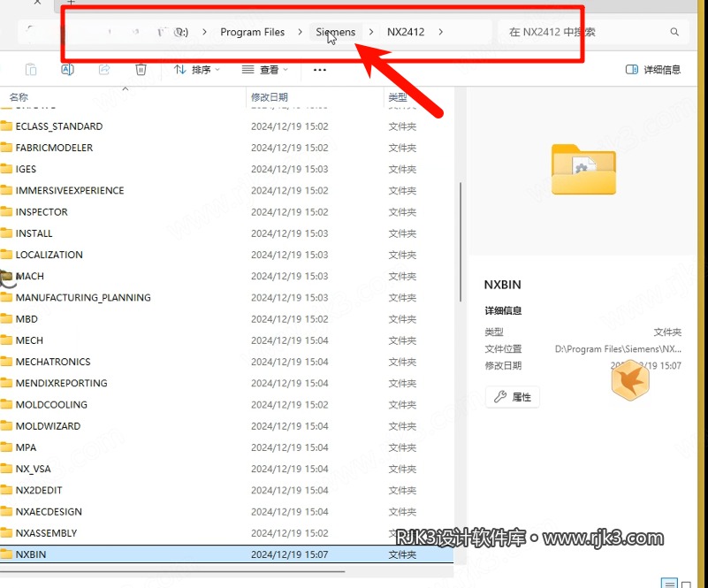The width and height of the screenshot is (708, 588).
Task: Click the folder icon beside MPA
Action: 6,447
